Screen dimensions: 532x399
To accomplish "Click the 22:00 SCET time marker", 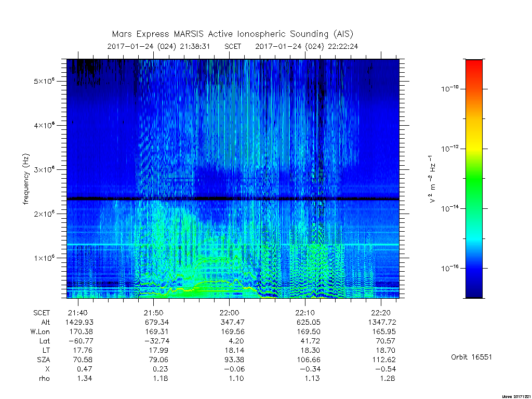I will point(229,313).
